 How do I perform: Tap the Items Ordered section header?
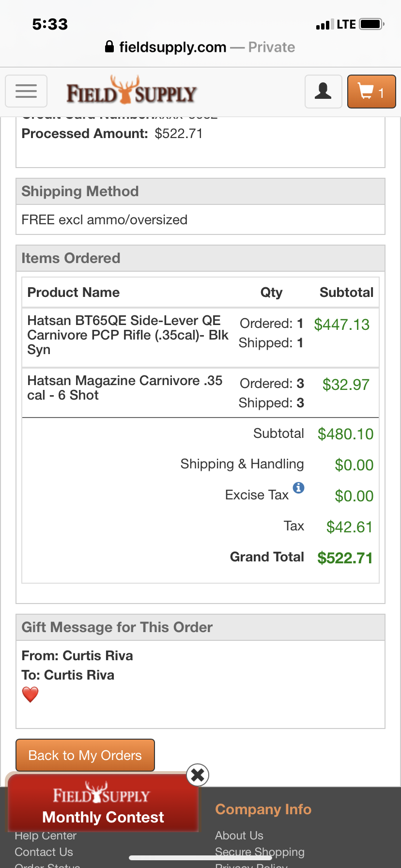pyautogui.click(x=200, y=258)
